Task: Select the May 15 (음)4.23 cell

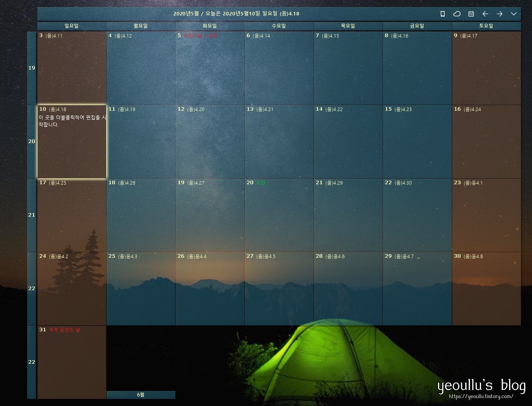Action: 417,142
